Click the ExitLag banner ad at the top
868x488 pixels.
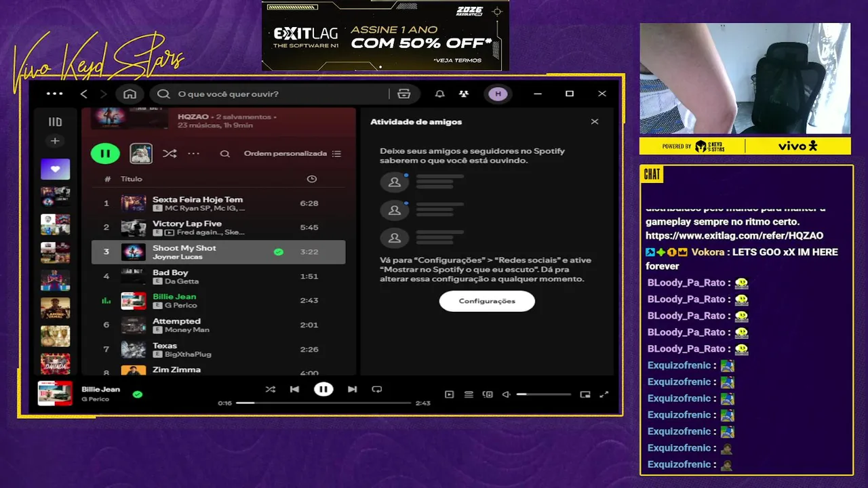[385, 36]
